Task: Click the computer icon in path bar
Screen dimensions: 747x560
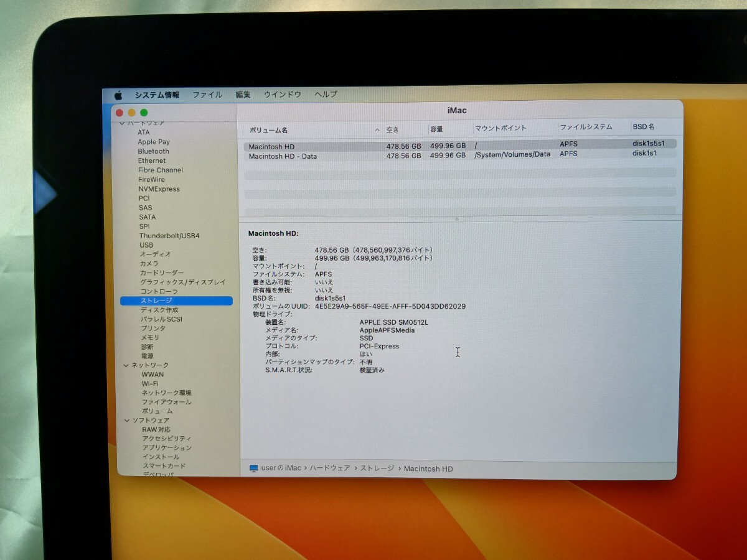Action: (253, 468)
